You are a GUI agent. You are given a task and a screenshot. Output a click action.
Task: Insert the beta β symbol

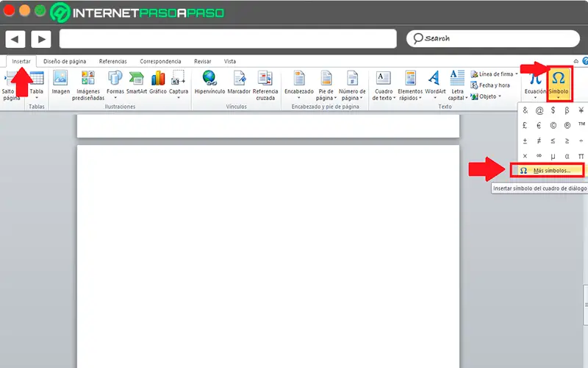point(567,110)
